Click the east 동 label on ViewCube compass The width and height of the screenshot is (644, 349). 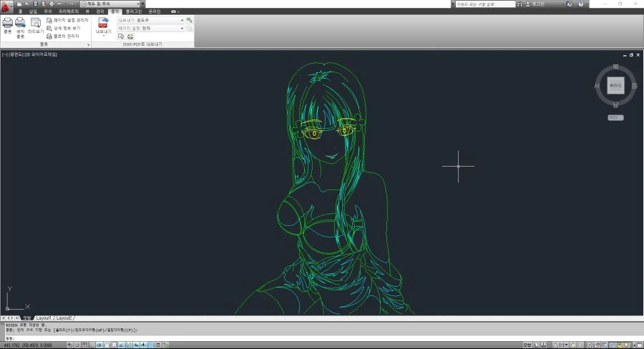click(x=634, y=85)
